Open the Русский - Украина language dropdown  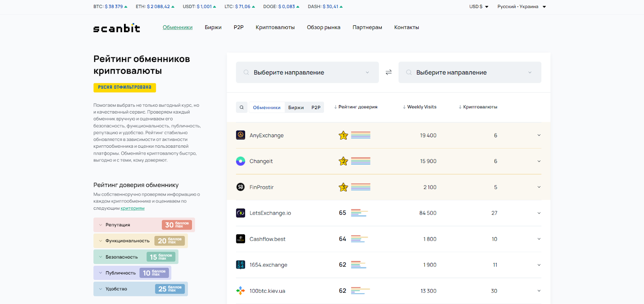522,7
